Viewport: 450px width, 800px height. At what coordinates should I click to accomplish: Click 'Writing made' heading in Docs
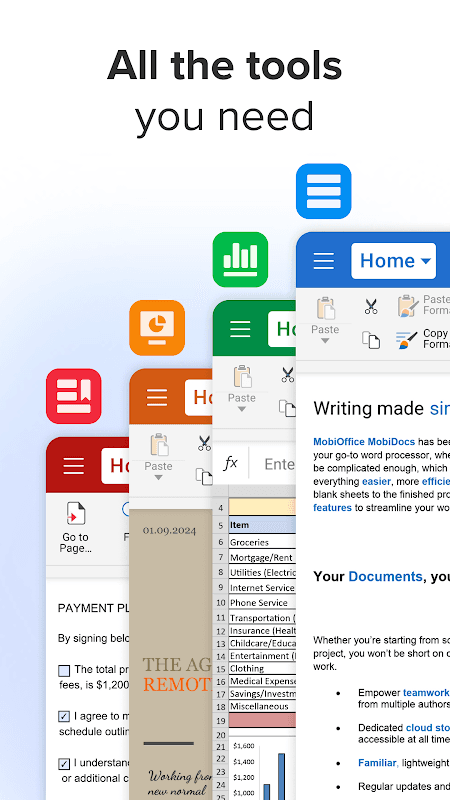(368, 408)
